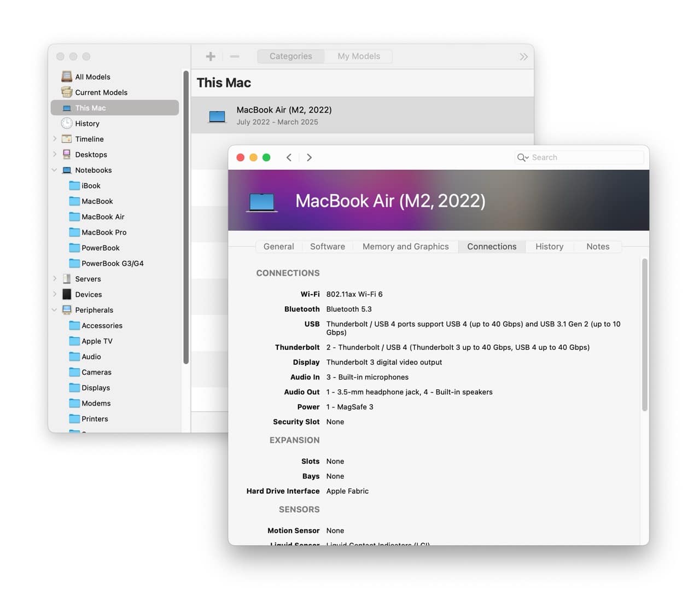
Task: Click the laptop icon in the MacBook Air list row
Action: pos(217,116)
